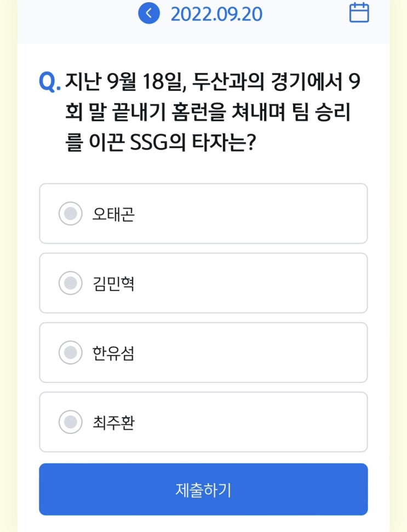The height and width of the screenshot is (532, 407).
Task: Tap the 최주환 answer name text
Action: tap(113, 422)
